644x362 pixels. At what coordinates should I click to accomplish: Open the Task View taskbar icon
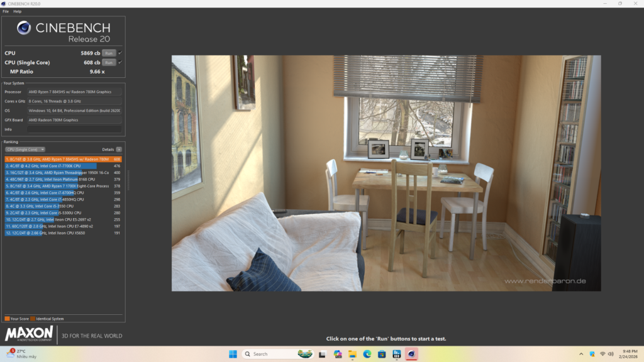323,354
